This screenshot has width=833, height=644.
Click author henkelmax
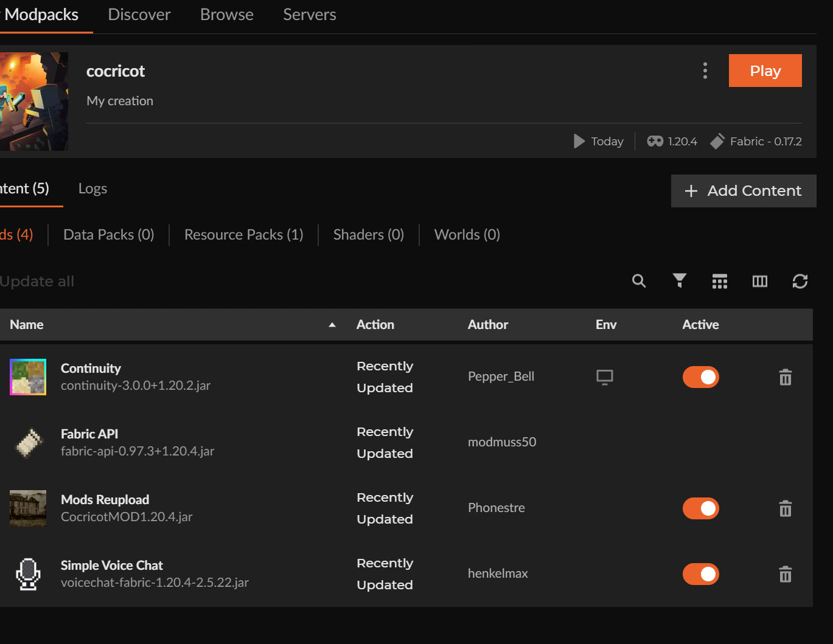[x=498, y=573]
